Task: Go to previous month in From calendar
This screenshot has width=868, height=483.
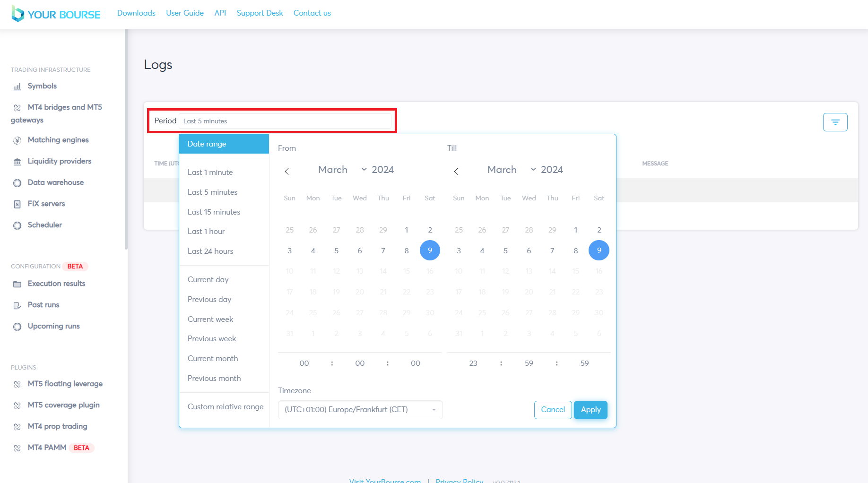Action: 286,171
